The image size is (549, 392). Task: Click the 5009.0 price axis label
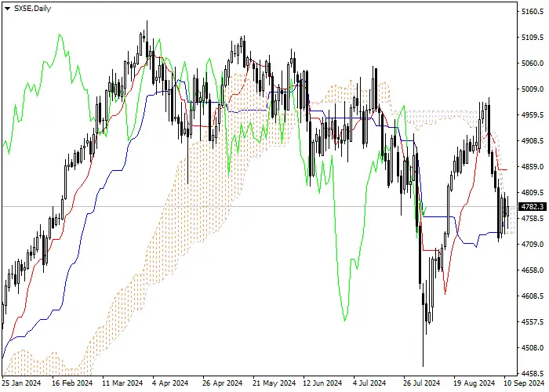(533, 89)
